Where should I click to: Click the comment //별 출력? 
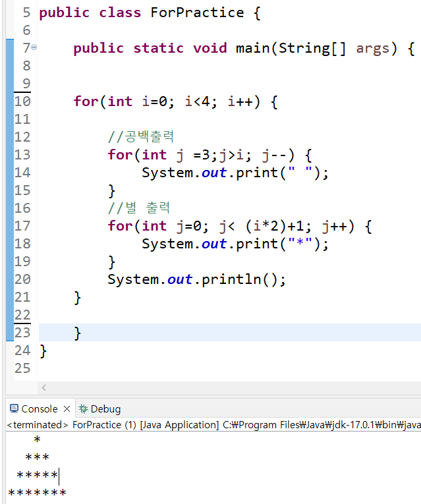[x=139, y=208]
